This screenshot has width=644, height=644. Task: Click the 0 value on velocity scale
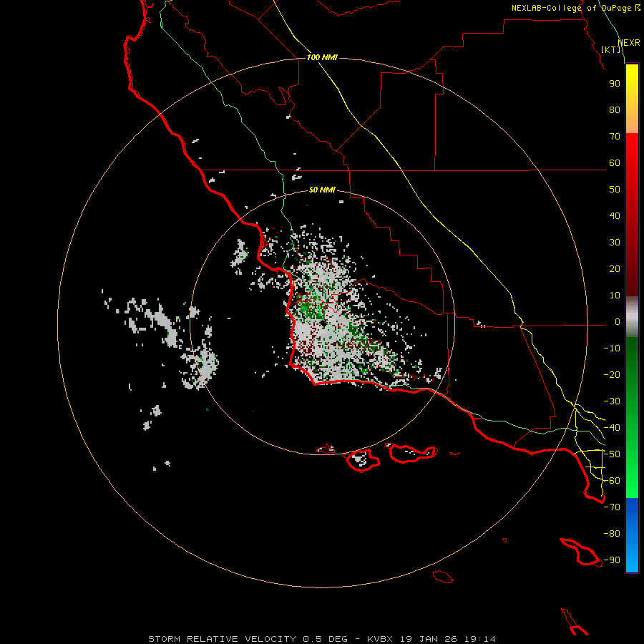(x=618, y=321)
